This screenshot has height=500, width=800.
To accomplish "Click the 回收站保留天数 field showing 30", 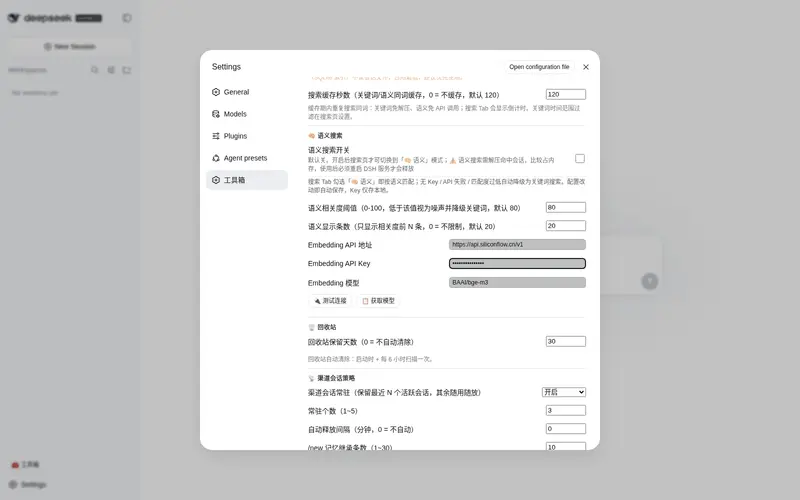I will coord(565,341).
